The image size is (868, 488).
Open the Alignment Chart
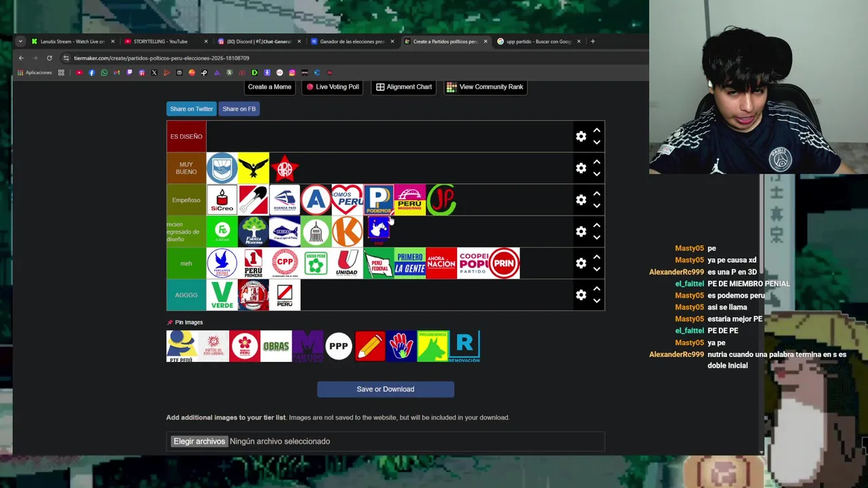pos(403,87)
